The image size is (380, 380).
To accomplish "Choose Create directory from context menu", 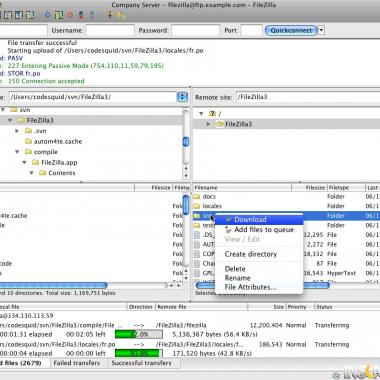I will point(259,254).
